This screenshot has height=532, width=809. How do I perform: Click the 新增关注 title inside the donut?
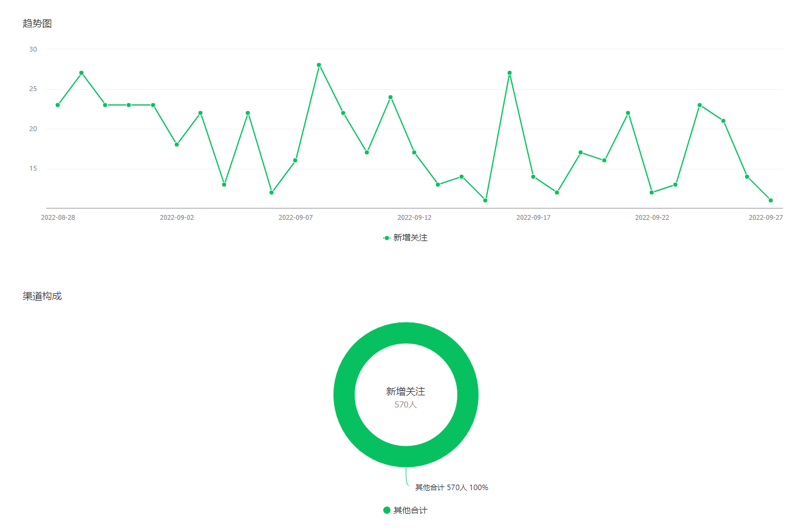pyautogui.click(x=406, y=392)
